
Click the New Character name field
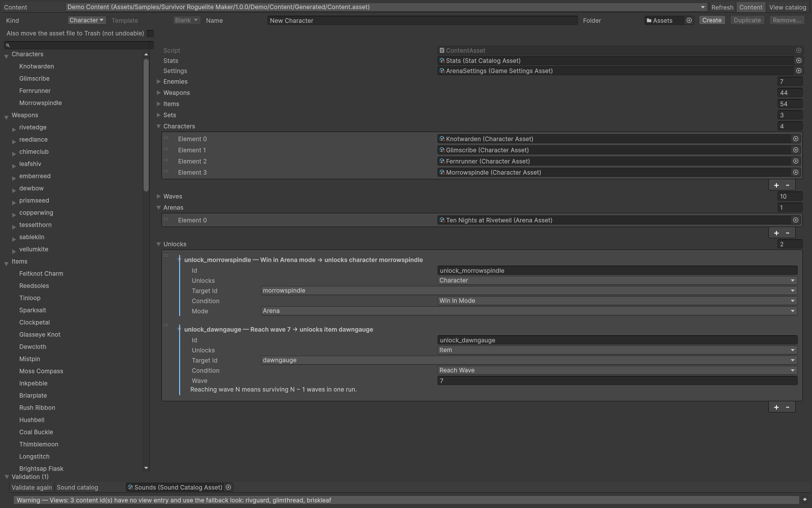pyautogui.click(x=422, y=20)
